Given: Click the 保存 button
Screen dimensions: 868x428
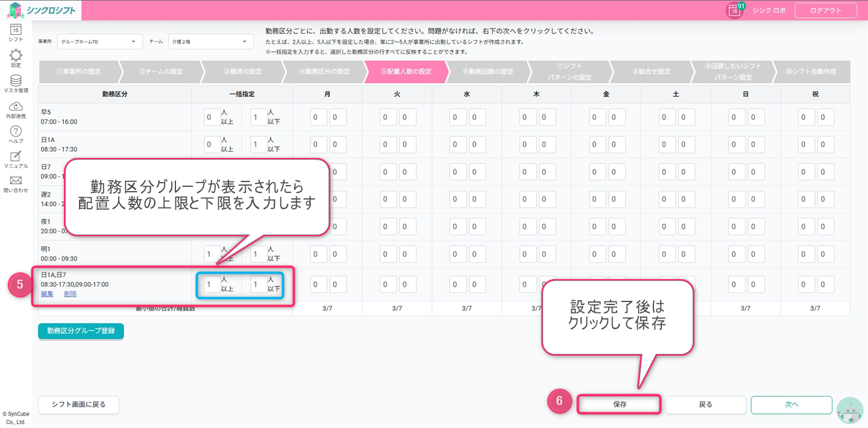Looking at the screenshot, I should [x=619, y=404].
